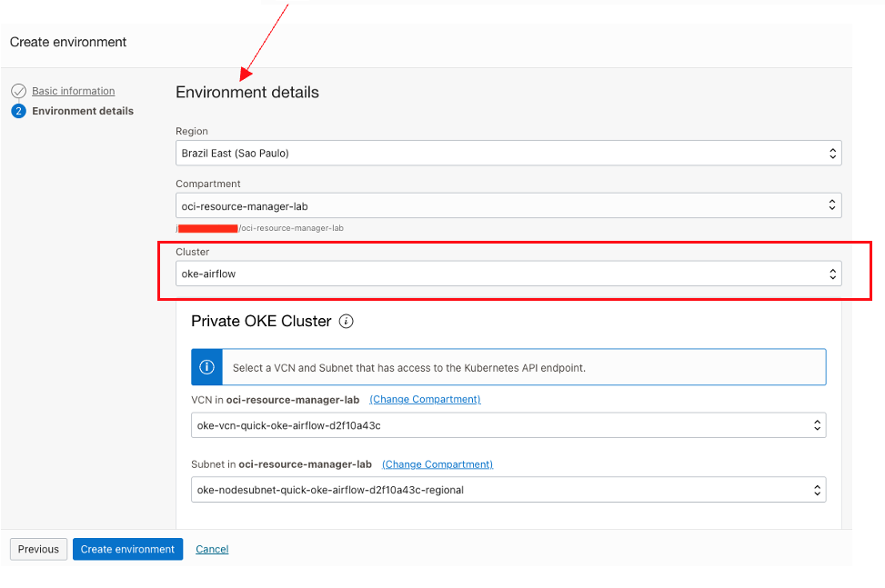Go back using the Basic information step
This screenshot has width=885, height=588.
73,91
